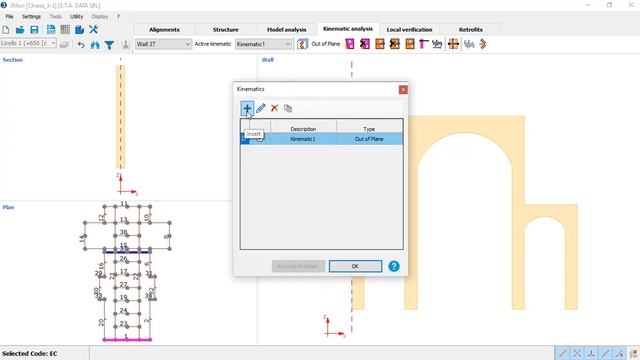This screenshot has width=640, height=360.
Task: Click the kinematic list icon before Out of Plane
Action: (x=302, y=44)
